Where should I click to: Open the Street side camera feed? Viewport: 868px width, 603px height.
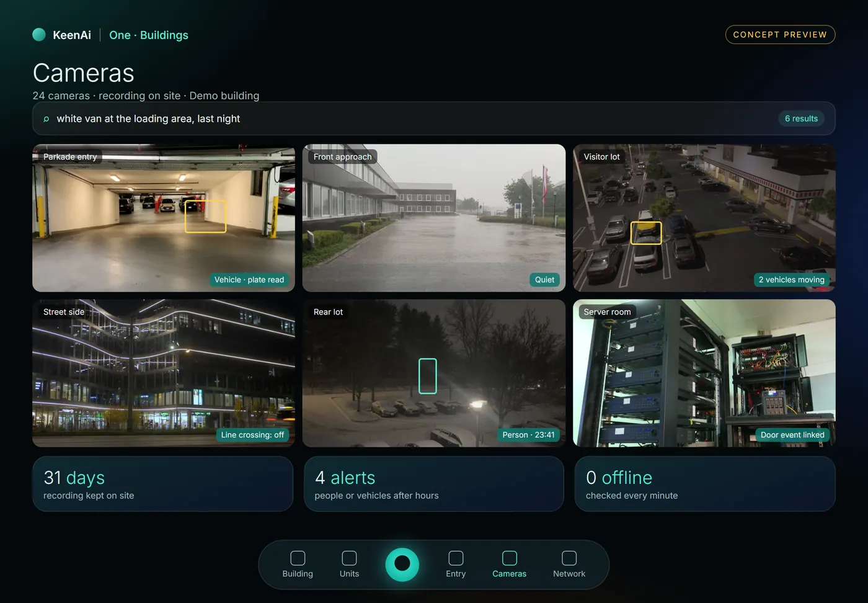tap(164, 373)
